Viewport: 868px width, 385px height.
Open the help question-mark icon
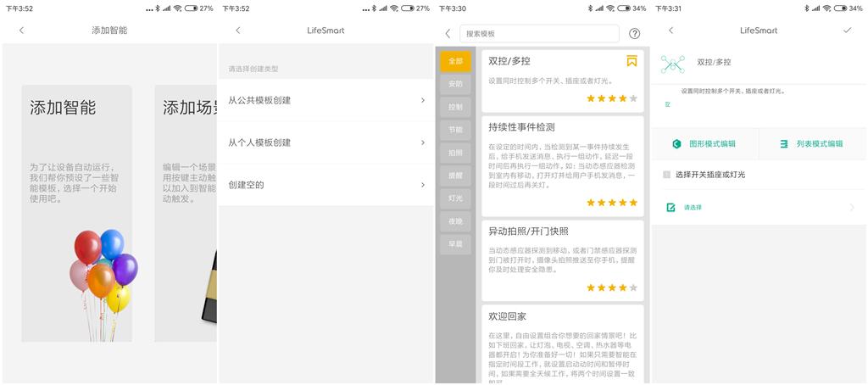click(634, 34)
